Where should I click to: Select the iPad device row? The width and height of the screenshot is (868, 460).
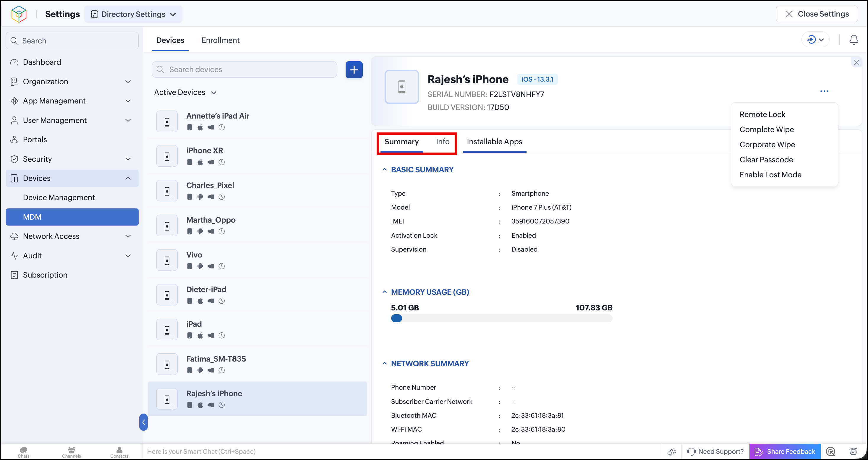click(x=257, y=330)
